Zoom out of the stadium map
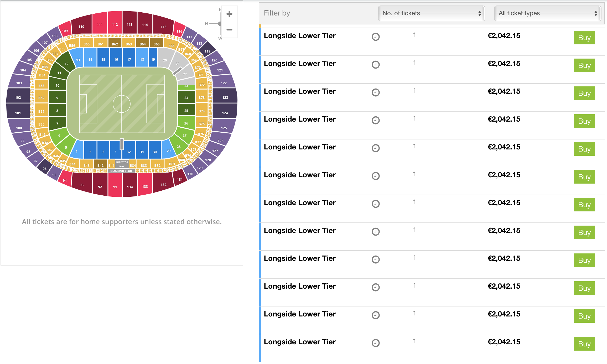The width and height of the screenshot is (607, 364). click(x=229, y=30)
